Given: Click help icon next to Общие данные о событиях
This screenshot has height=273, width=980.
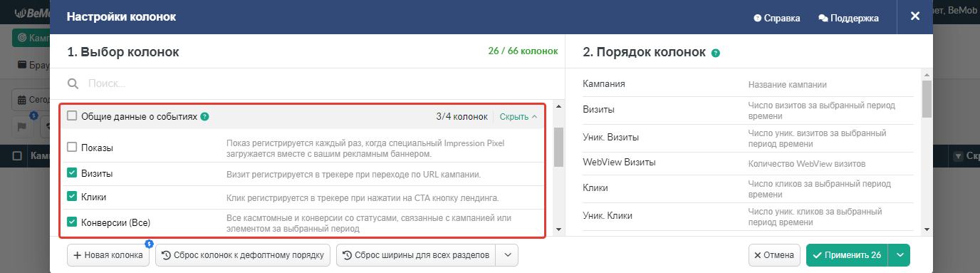Looking at the screenshot, I should pyautogui.click(x=204, y=116).
